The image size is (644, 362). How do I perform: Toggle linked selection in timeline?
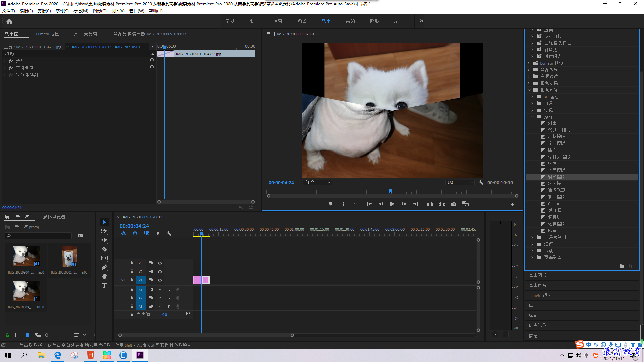(146, 233)
